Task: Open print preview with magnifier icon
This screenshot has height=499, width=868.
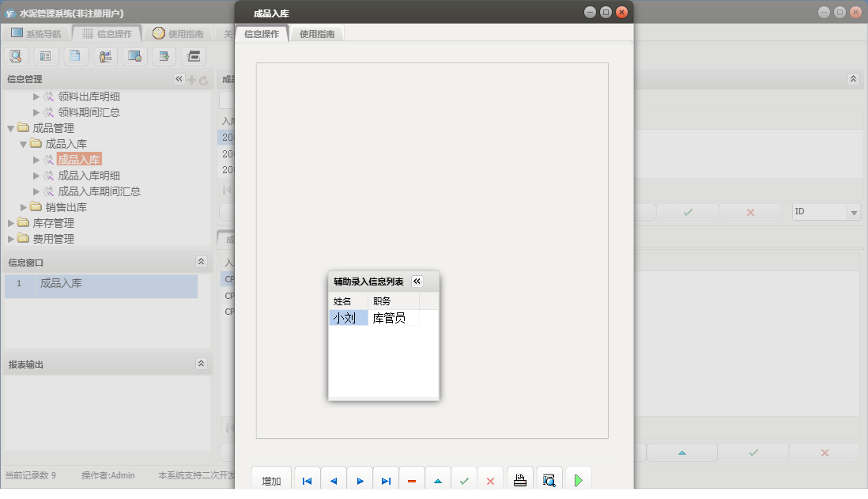Action: point(549,480)
